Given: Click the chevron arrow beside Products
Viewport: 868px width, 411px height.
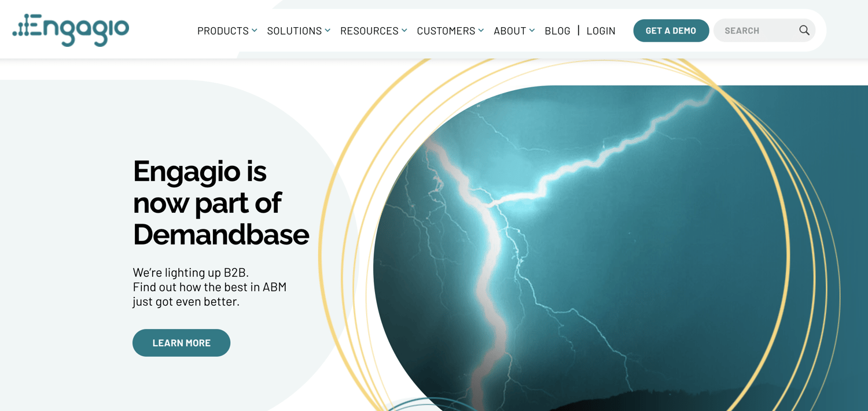Looking at the screenshot, I should (x=255, y=31).
